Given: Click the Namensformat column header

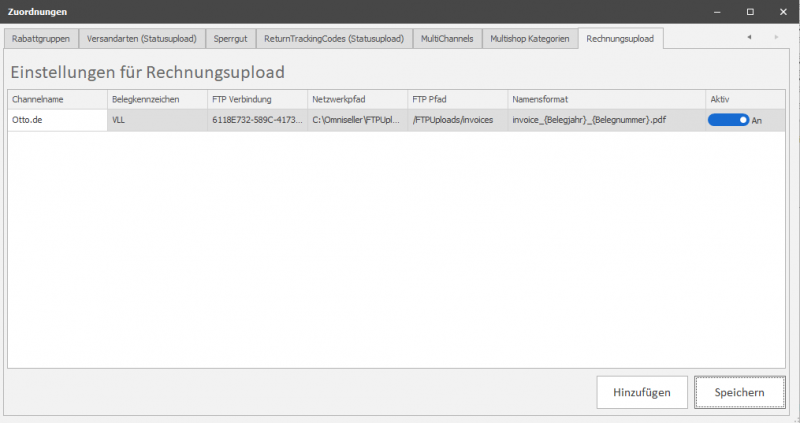Looking at the screenshot, I should 605,100.
